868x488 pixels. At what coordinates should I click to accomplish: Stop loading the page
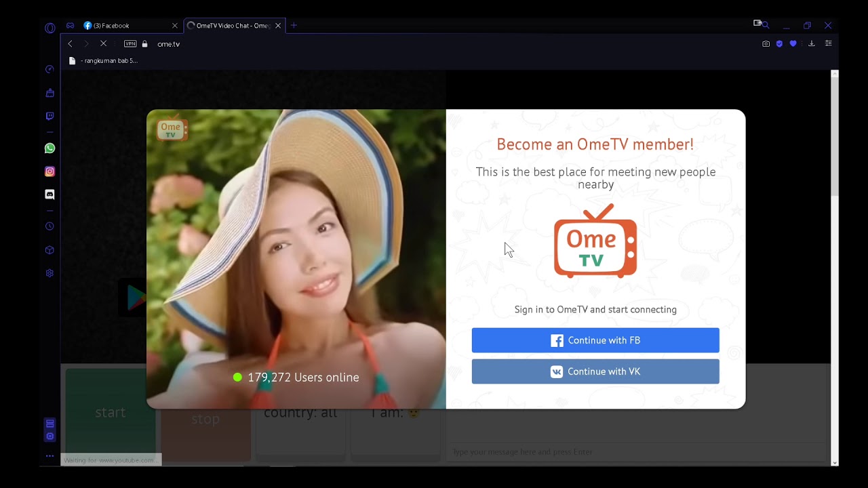pyautogui.click(x=103, y=43)
